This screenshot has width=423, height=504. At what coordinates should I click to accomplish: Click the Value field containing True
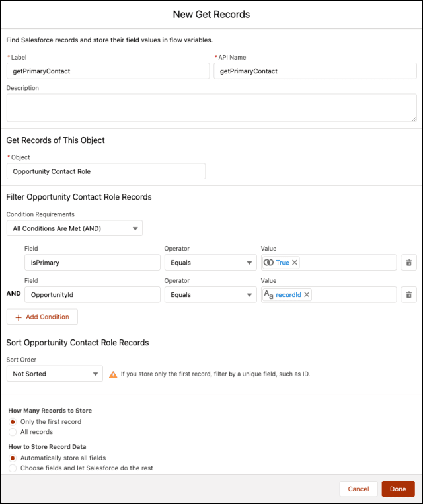(329, 263)
